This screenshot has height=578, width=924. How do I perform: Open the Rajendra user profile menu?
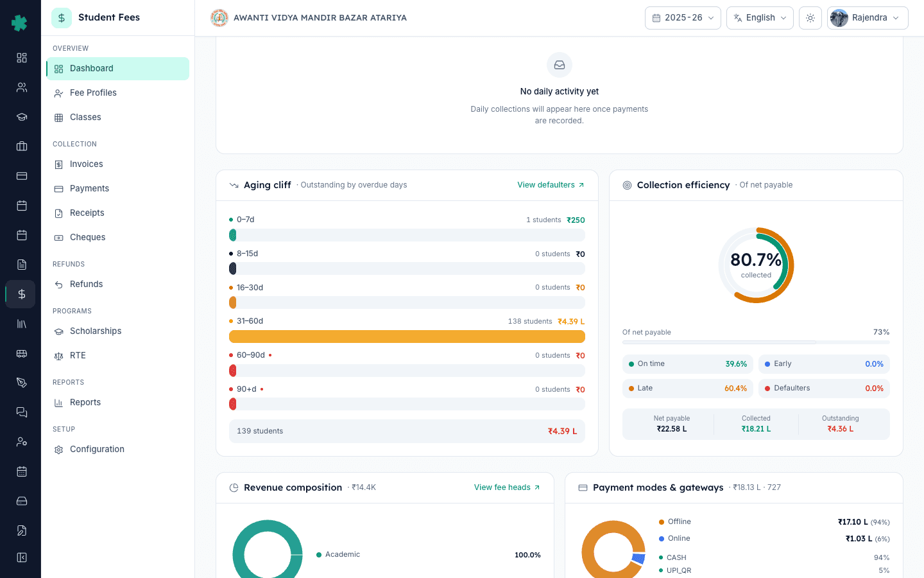(x=868, y=18)
